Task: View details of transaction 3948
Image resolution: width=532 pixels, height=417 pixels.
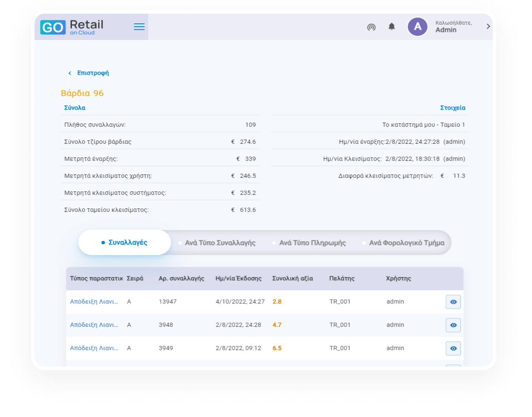Action: [x=453, y=325]
